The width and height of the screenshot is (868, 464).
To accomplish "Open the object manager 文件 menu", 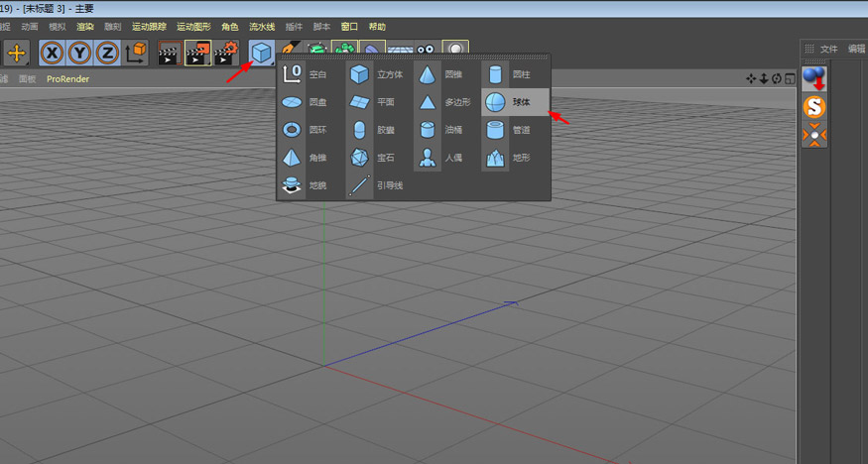I will [828, 49].
